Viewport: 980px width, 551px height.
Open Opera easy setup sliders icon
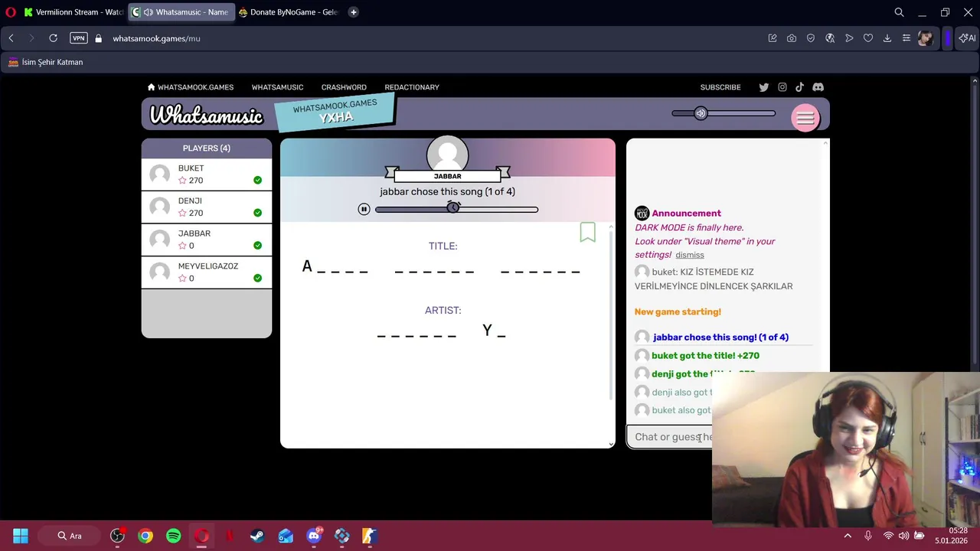906,38
